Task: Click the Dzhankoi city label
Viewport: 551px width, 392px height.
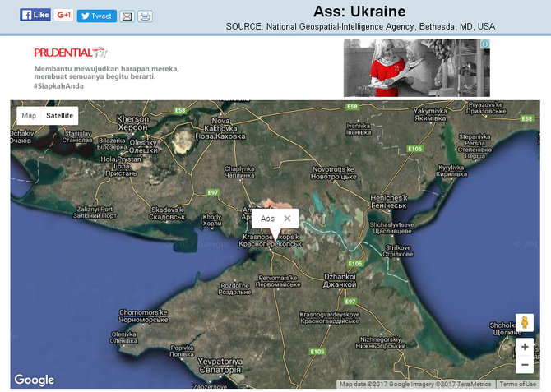Action: click(x=340, y=280)
